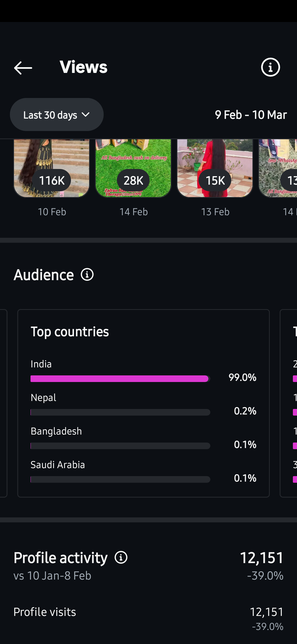Click the chevron beside Last 30 days
Screen dimensions: 297x644
click(86, 114)
